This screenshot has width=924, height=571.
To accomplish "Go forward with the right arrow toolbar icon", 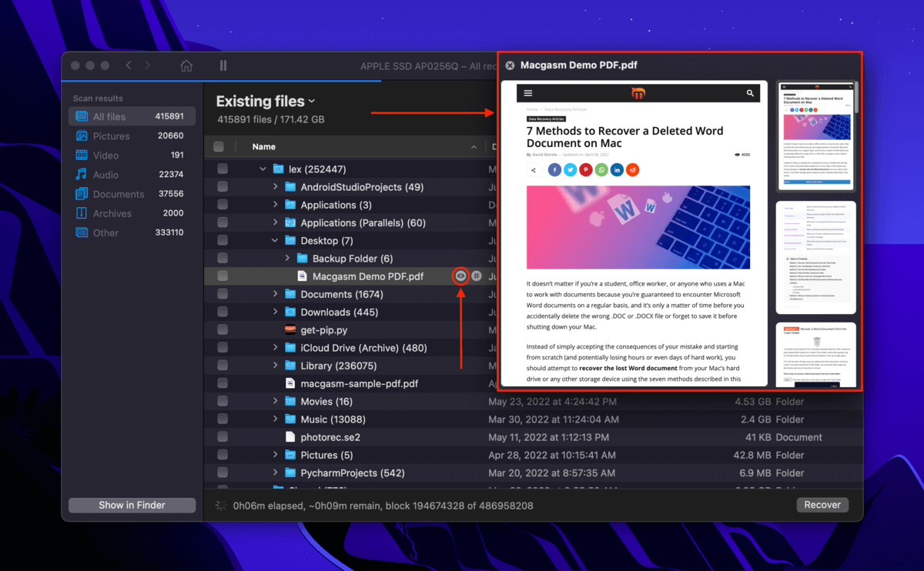I will point(148,66).
